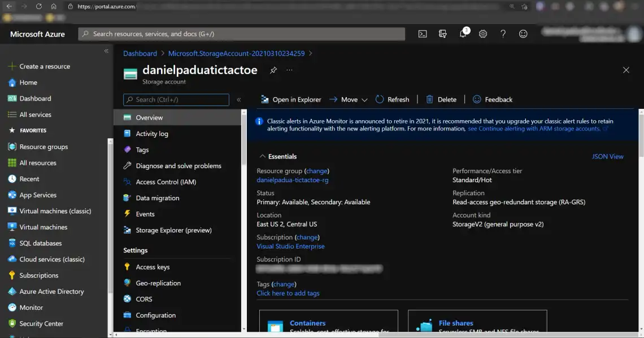Image resolution: width=644 pixels, height=338 pixels.
Task: Send feedback using the smiley icon
Action: (x=523, y=33)
